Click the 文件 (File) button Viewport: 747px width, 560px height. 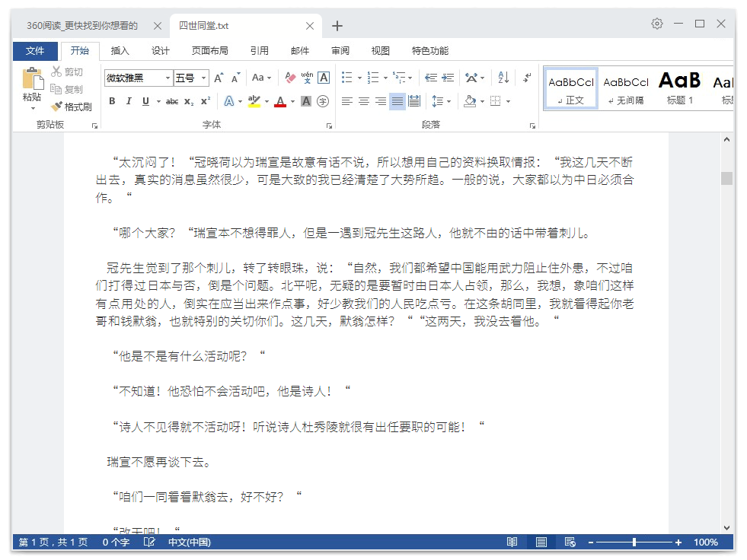35,51
